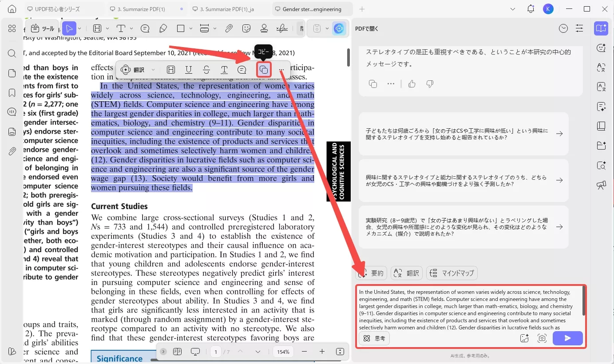Viewport: 614px width, 364px height.
Task: Select the text comment T tool
Action: pyautogui.click(x=121, y=28)
